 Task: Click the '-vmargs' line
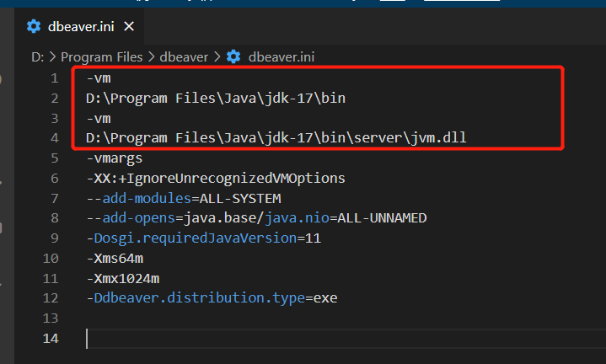pos(115,158)
